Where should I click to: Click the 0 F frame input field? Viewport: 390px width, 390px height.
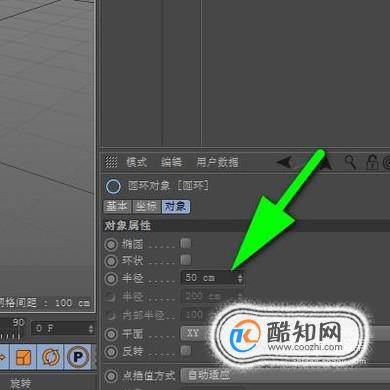pos(63,329)
